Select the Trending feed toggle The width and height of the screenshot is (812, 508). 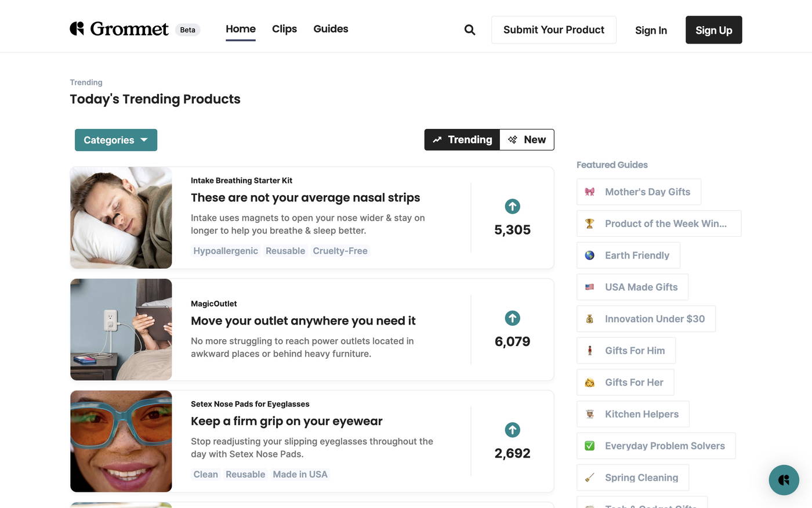[x=462, y=138]
